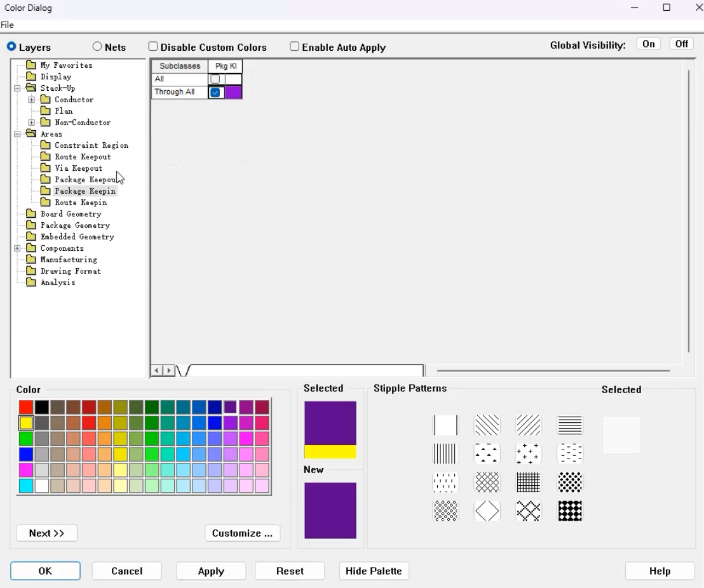Pick the yellow swatch in the palette
The width and height of the screenshot is (704, 588).
point(26,423)
